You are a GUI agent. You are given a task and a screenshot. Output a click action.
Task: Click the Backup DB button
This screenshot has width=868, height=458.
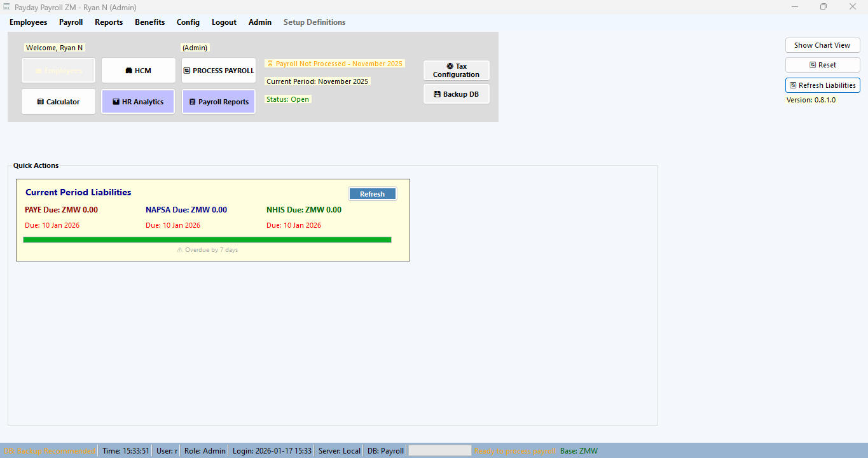[456, 94]
